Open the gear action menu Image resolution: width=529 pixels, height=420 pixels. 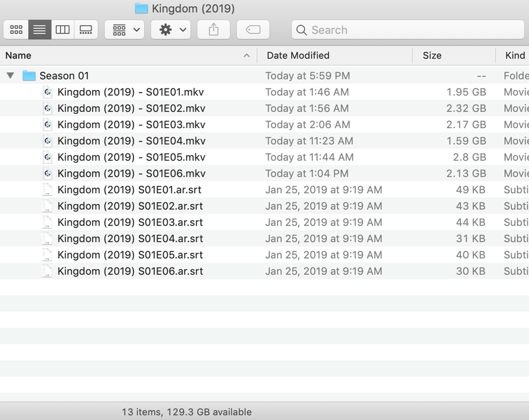(171, 29)
